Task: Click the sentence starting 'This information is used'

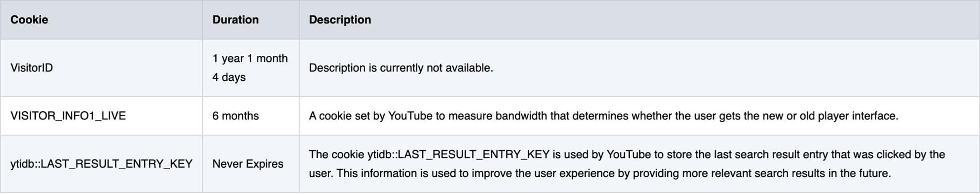Action: 613,173
